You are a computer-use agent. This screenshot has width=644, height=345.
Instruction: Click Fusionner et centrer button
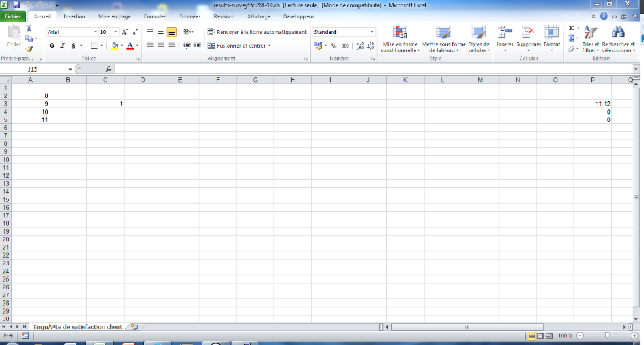pyautogui.click(x=239, y=46)
